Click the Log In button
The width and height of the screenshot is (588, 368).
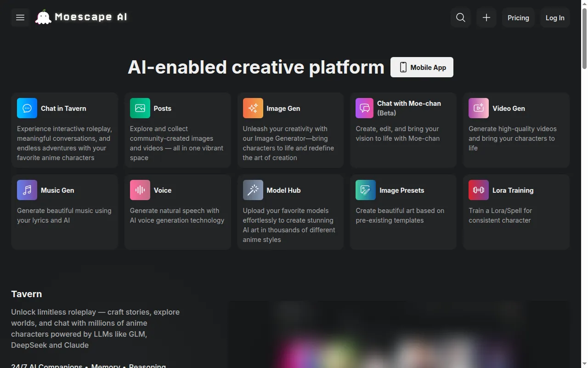pos(555,17)
